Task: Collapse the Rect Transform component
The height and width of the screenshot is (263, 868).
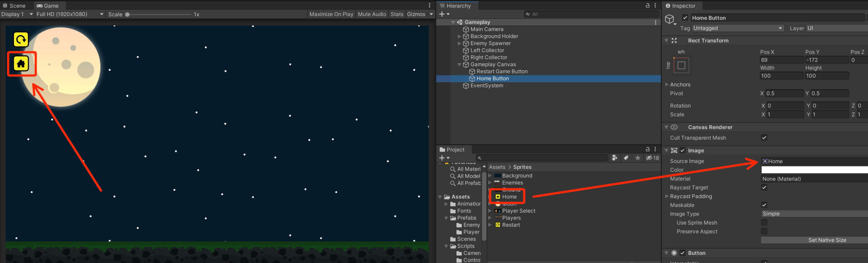Action: [666, 41]
